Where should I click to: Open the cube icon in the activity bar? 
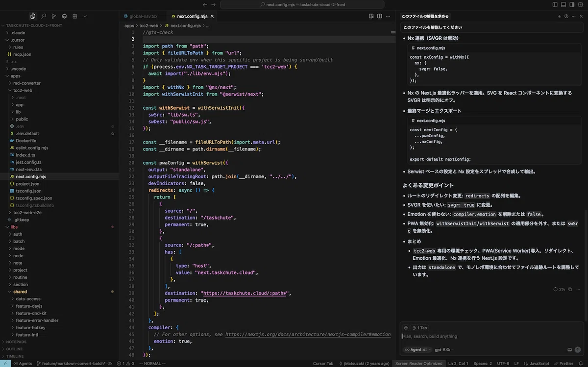point(64,16)
